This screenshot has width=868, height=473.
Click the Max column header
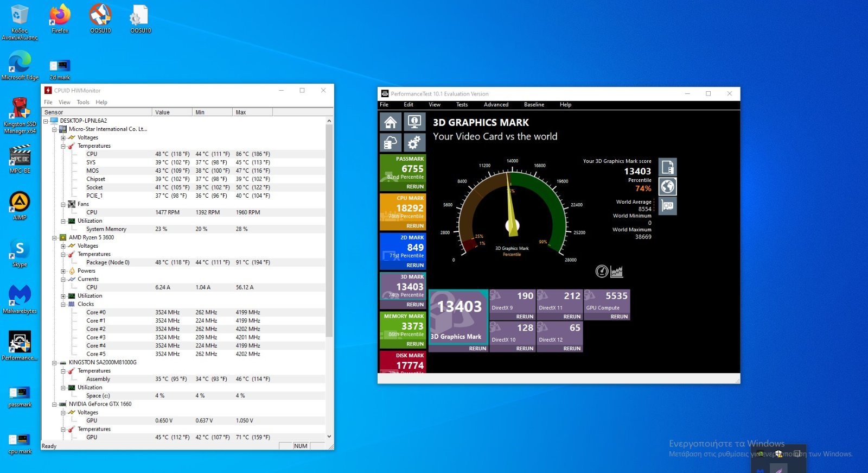252,112
